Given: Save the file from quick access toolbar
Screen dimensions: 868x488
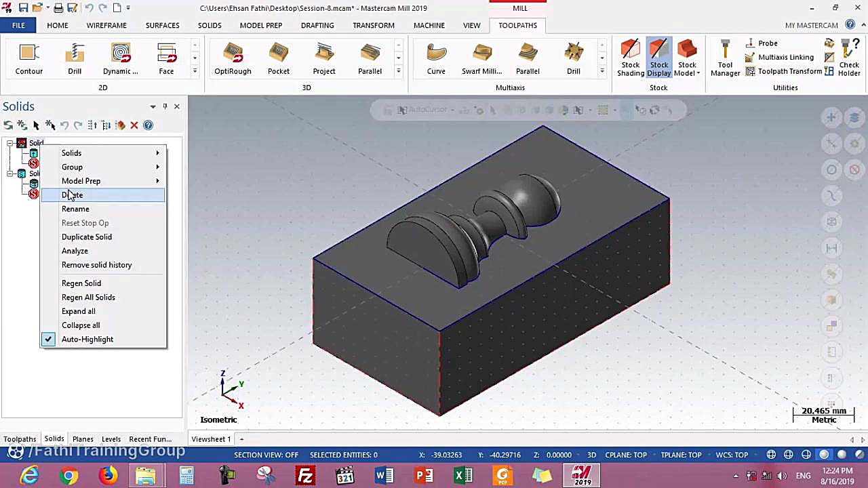Looking at the screenshot, I should tap(23, 8).
